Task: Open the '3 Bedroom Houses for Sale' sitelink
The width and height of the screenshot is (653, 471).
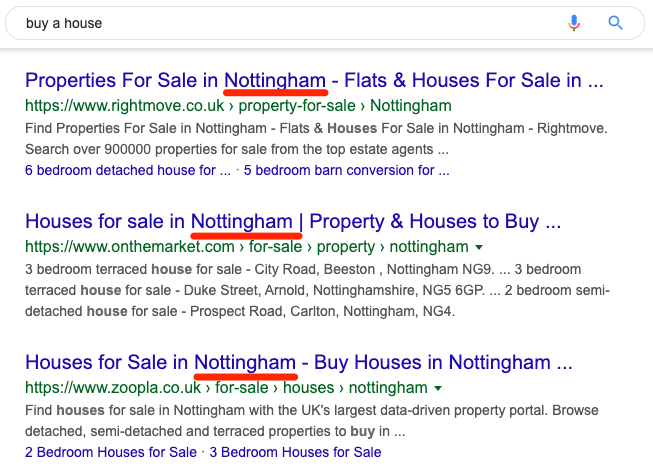Action: (x=295, y=452)
